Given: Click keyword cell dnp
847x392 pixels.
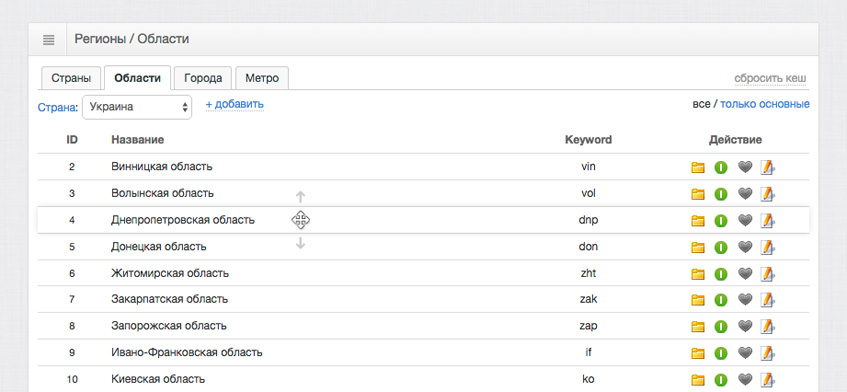Looking at the screenshot, I should (588, 220).
